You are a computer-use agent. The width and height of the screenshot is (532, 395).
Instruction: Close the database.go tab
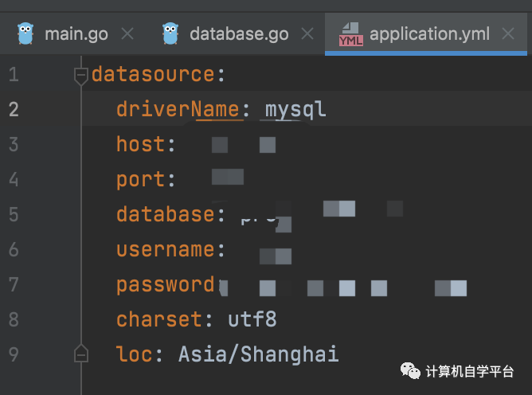click(306, 34)
